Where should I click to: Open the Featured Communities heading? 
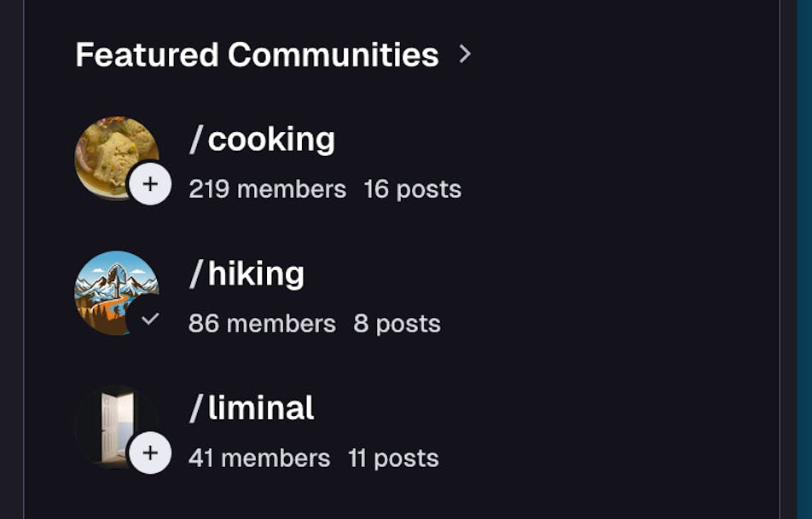click(257, 55)
